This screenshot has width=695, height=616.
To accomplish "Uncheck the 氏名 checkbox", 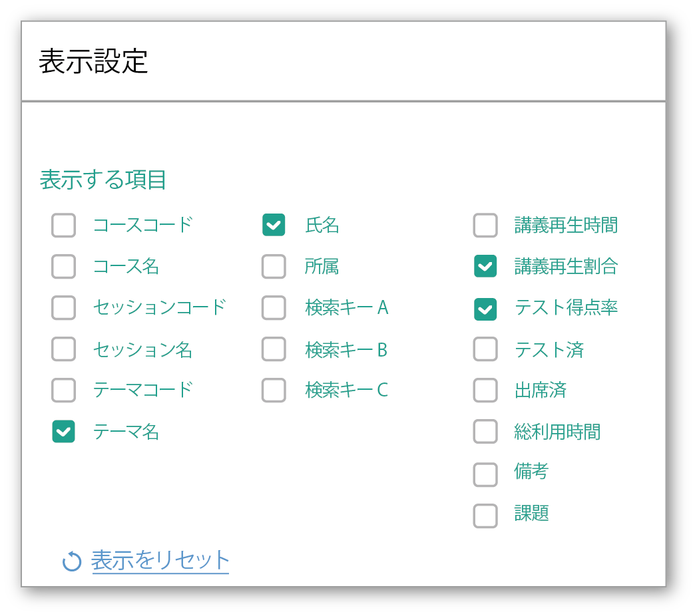I will pos(274,226).
